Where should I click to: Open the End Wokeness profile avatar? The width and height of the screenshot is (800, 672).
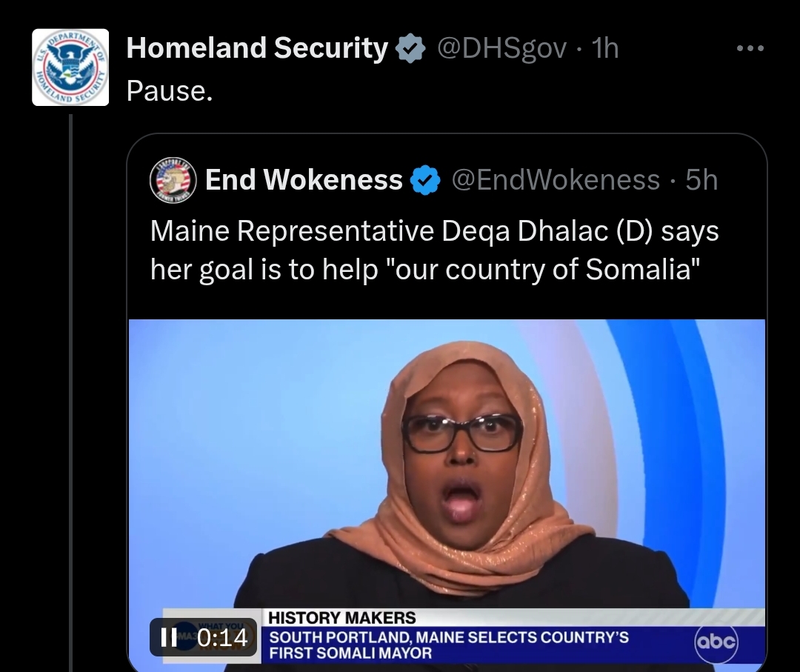173,179
